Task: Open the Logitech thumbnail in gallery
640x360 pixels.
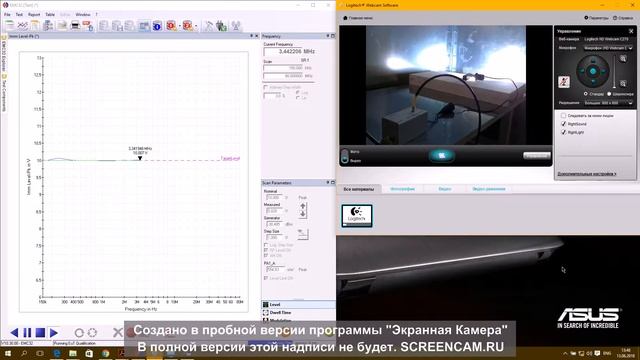Action: 357,216
